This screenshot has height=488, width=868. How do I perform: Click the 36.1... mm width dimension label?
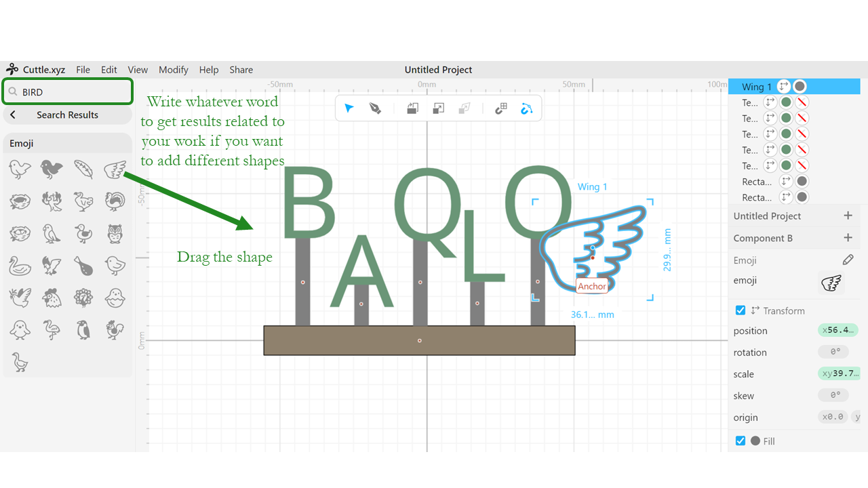point(592,314)
